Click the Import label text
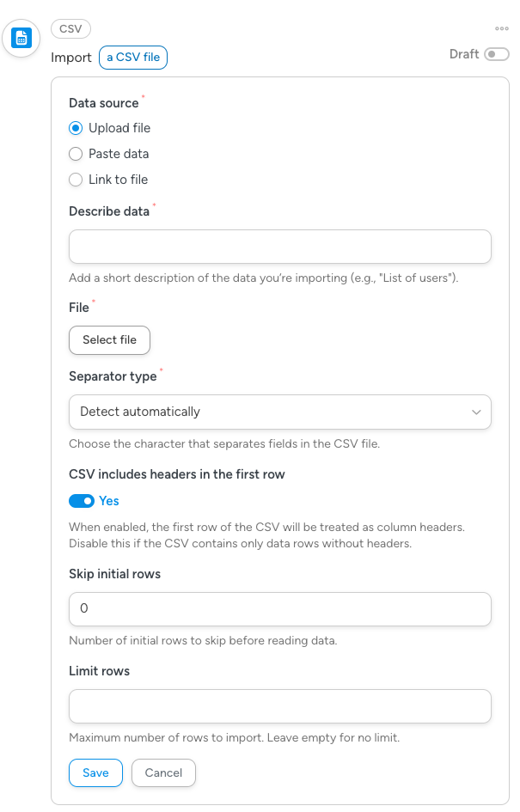The height and width of the screenshot is (812, 520). [x=71, y=57]
